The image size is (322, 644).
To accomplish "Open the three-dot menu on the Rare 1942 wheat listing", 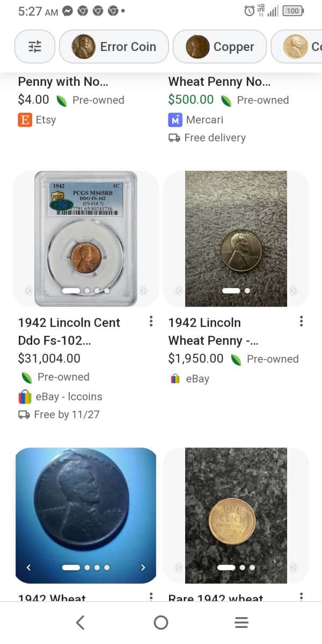I will 301,597.
